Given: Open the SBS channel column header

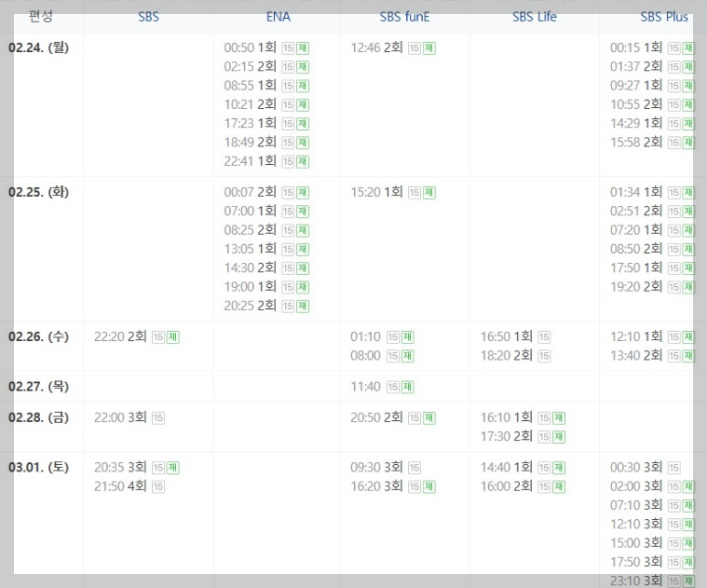Looking at the screenshot, I should pyautogui.click(x=148, y=17).
